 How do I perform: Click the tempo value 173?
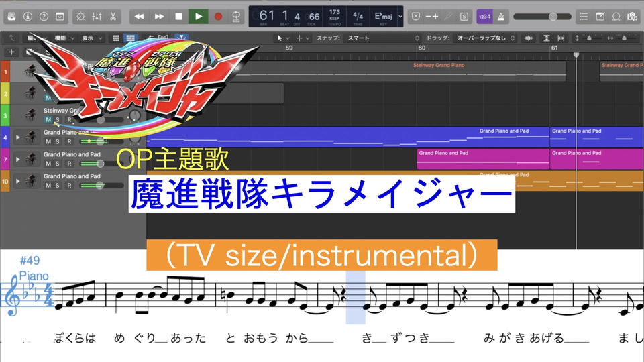(334, 12)
